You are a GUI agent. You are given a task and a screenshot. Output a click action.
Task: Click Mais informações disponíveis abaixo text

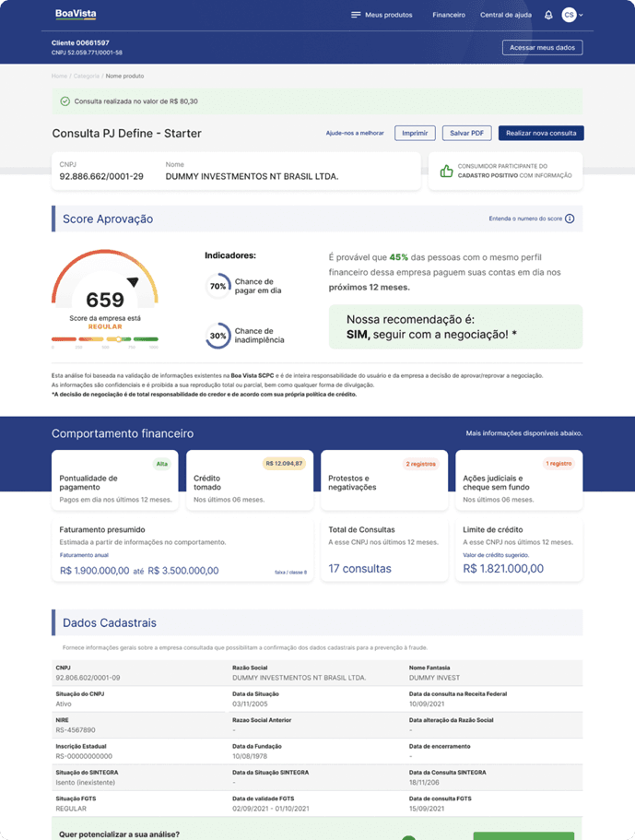[x=524, y=433]
